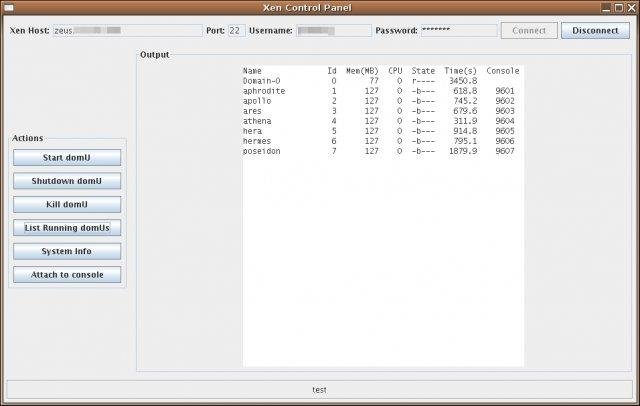Viewport: 640px width, 406px height.
Task: Maximize the Xen Control Panel window
Action: 619,7
